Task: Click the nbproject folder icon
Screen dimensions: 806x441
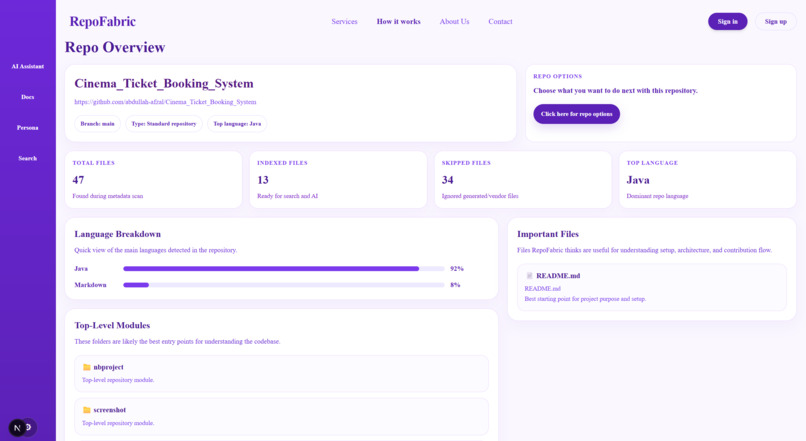Action: (86, 368)
